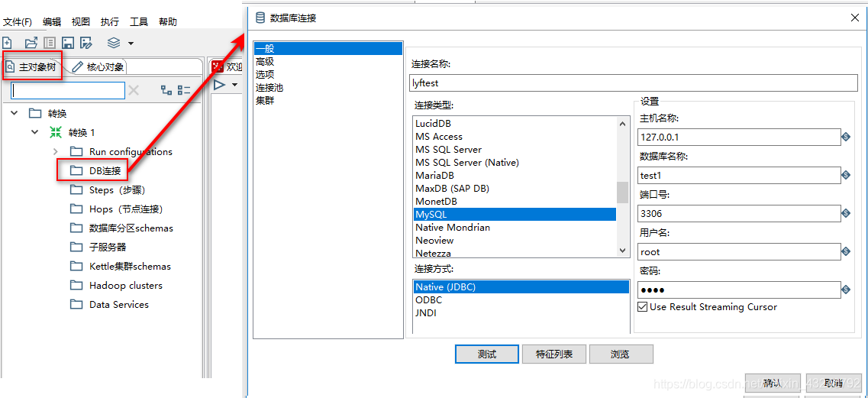
Task: Click the 密码 password field
Action: tap(739, 290)
